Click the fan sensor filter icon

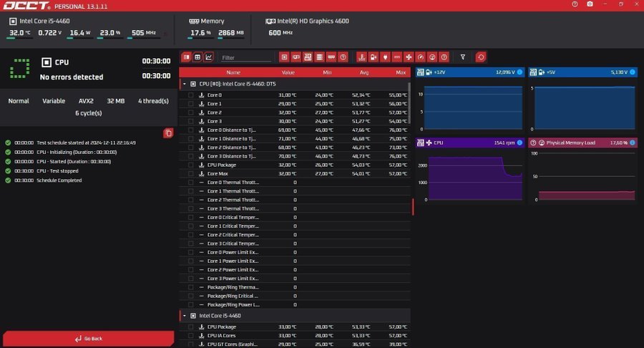pos(409,57)
